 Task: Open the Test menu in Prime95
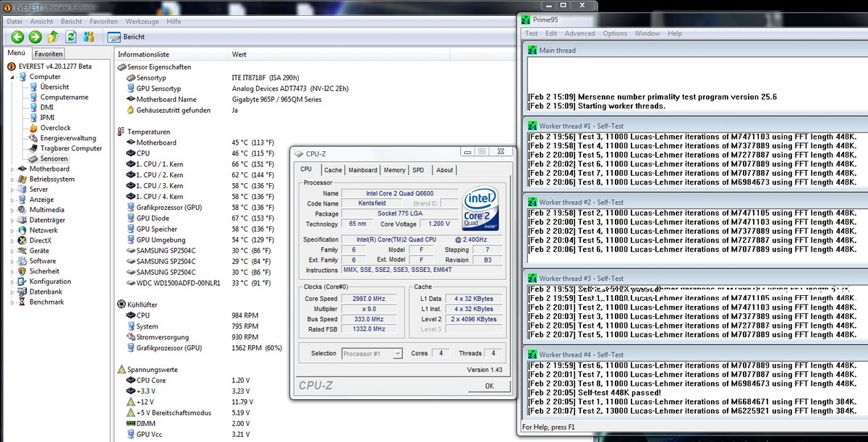(532, 33)
